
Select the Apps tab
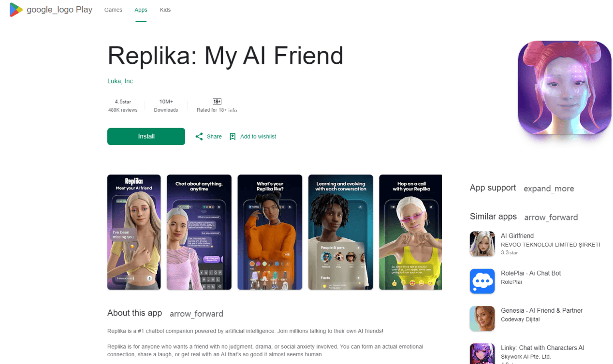coord(141,10)
